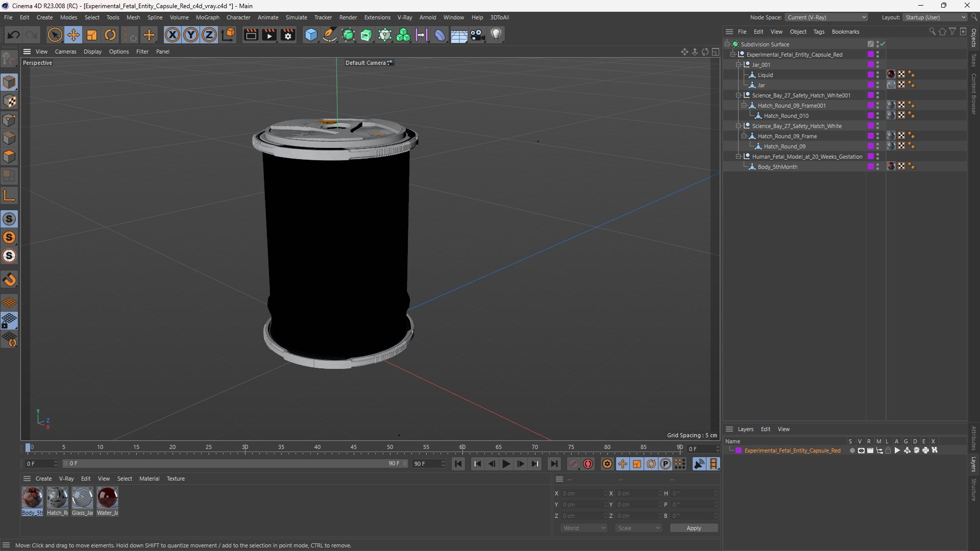Go to end of animation
Screen dimensions: 980x551
coord(554,464)
